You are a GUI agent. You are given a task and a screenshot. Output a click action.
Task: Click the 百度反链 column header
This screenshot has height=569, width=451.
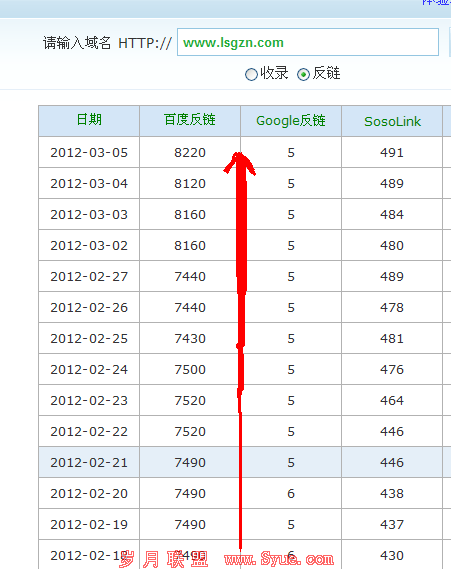pyautogui.click(x=190, y=120)
